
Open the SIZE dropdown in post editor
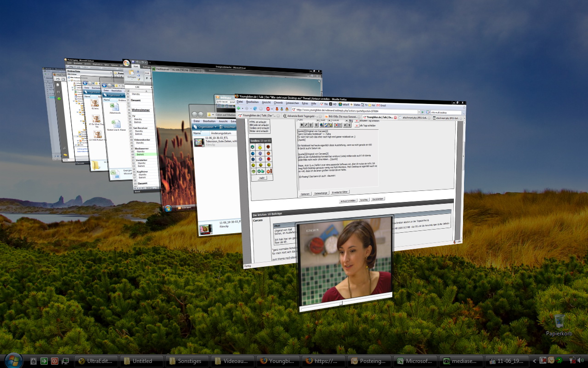click(x=326, y=120)
